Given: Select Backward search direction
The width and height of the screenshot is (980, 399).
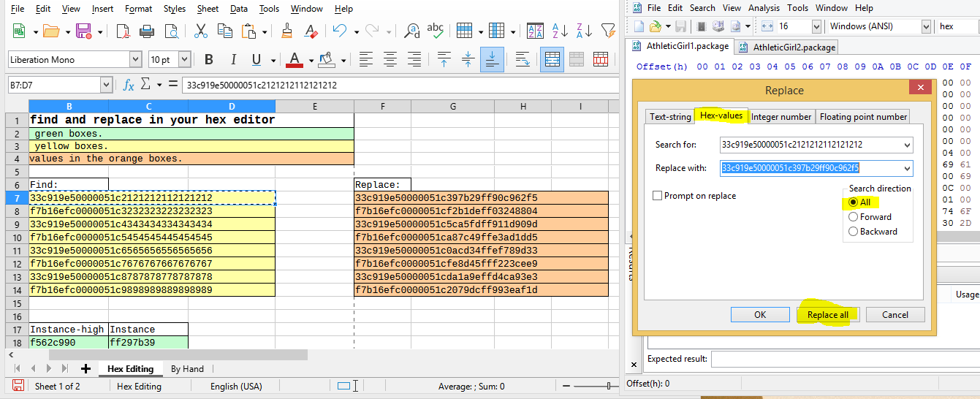Looking at the screenshot, I should tap(853, 232).
